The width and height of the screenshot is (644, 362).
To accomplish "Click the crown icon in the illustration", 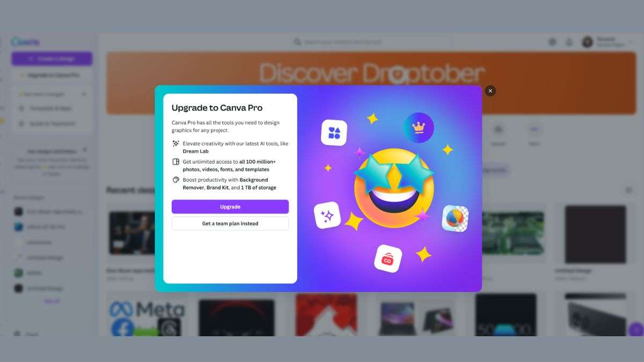I will [419, 128].
